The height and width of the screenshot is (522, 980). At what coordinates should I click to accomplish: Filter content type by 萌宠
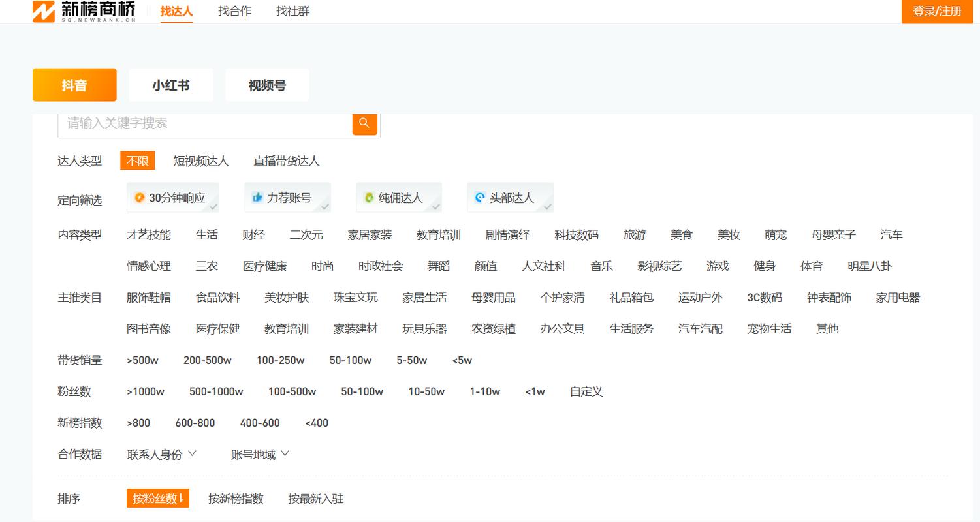tap(776, 235)
